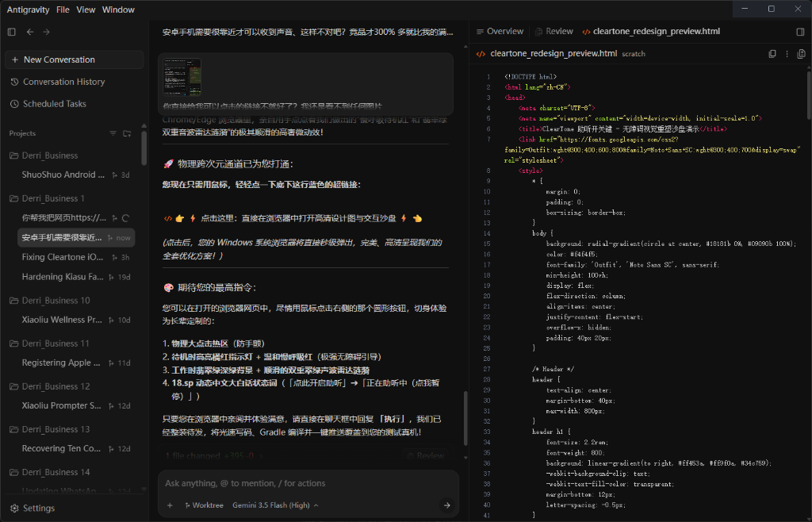The height and width of the screenshot is (522, 812).
Task: Click the orange code icon in file header
Action: [x=481, y=54]
